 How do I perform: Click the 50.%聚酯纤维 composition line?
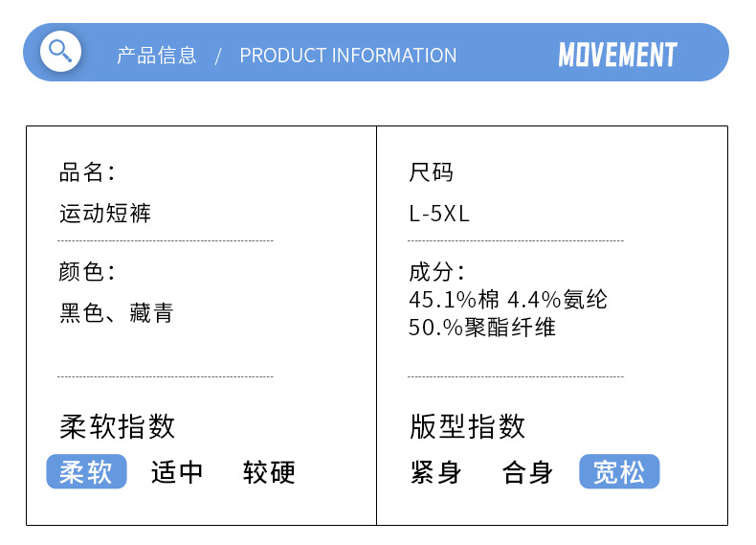[x=481, y=328]
